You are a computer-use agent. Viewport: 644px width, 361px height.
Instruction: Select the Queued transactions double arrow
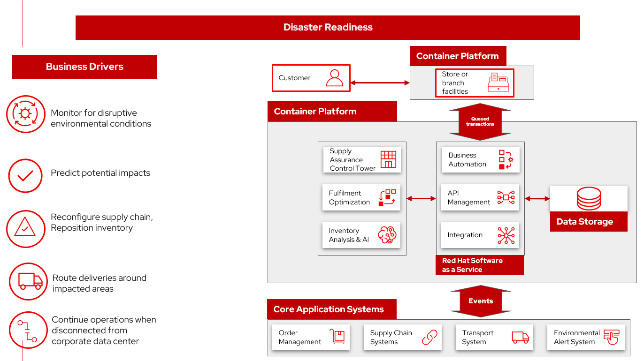coord(480,121)
